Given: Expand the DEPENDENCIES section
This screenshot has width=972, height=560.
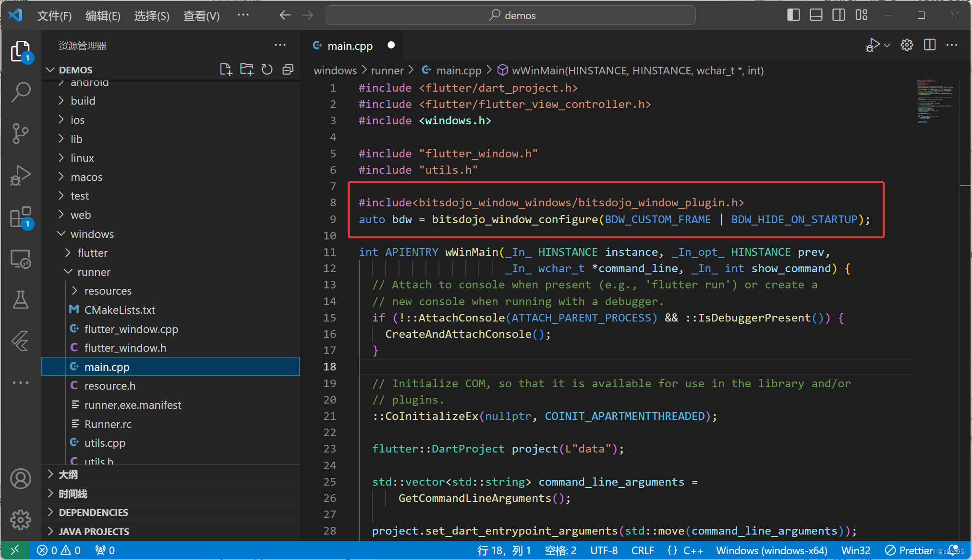Looking at the screenshot, I should (94, 512).
